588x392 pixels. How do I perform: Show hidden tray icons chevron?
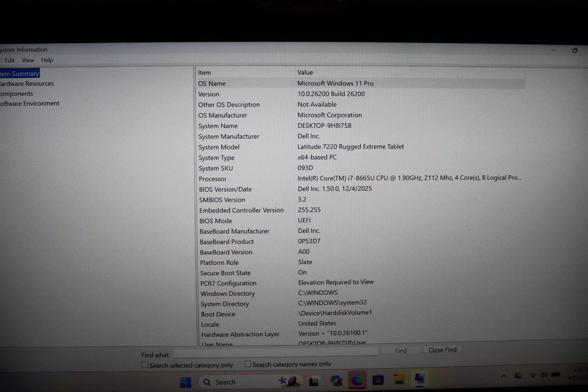tap(503, 376)
